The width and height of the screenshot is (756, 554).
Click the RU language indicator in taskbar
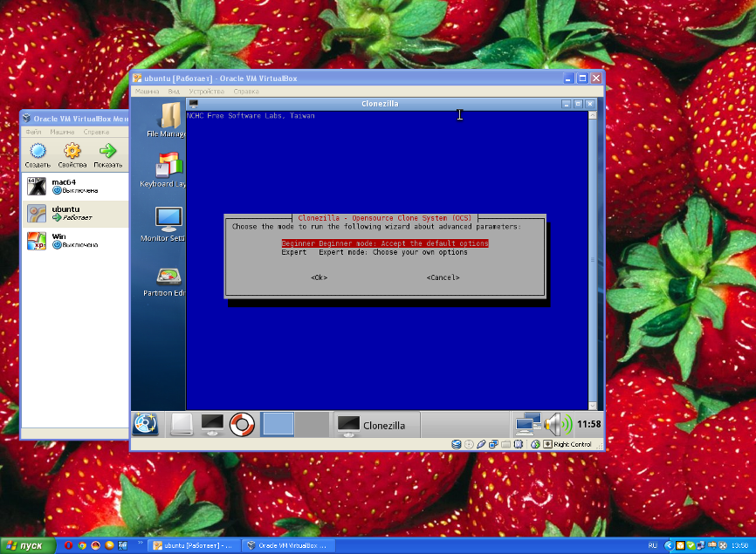652,546
